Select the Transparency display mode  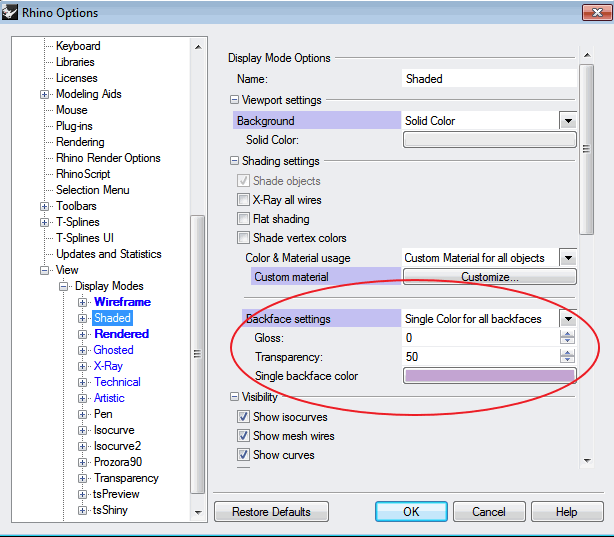[126, 478]
